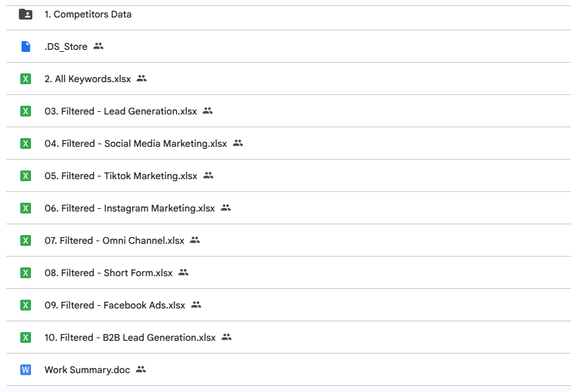Open the 1. Competitors Data folder
This screenshot has width=571, height=392.
point(88,14)
